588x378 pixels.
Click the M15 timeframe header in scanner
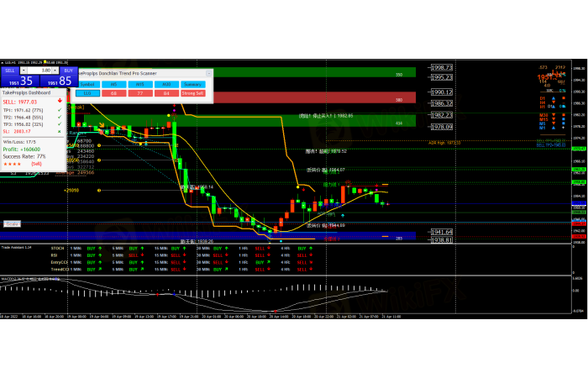140,84
